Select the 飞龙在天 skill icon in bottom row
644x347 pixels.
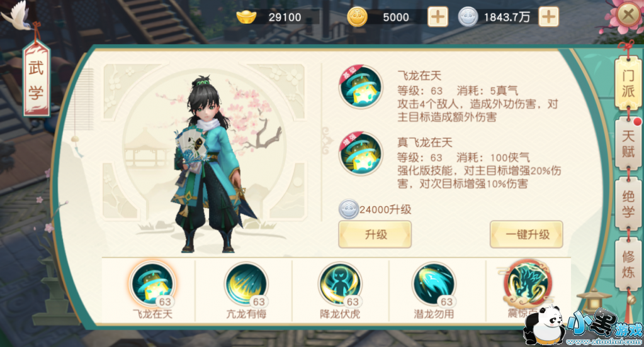coord(152,285)
